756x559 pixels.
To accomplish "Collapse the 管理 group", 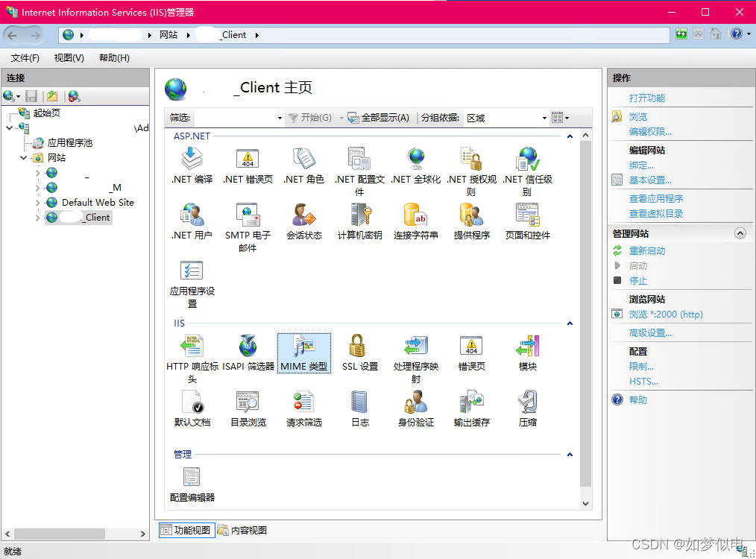I will click(570, 455).
